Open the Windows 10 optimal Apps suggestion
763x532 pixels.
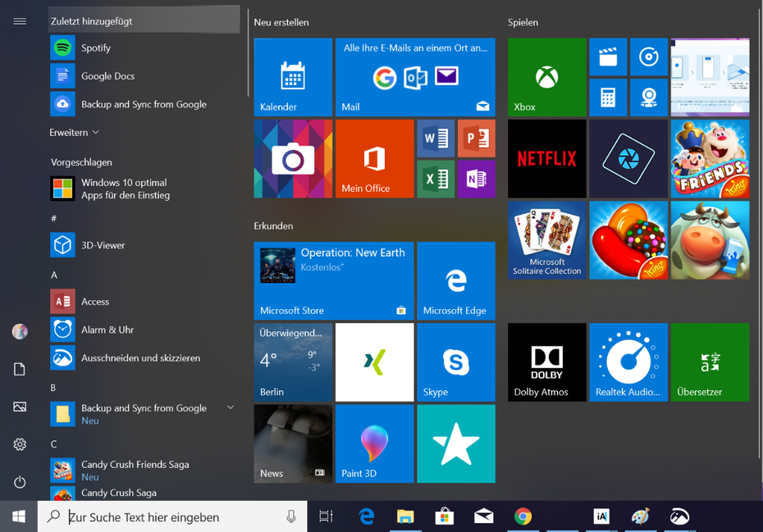point(144,189)
